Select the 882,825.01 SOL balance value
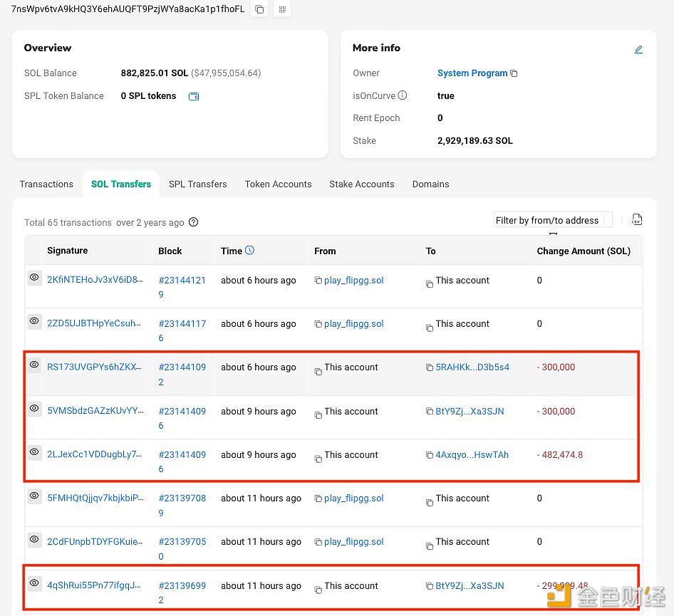Image resolution: width=674 pixels, height=616 pixels. click(155, 73)
